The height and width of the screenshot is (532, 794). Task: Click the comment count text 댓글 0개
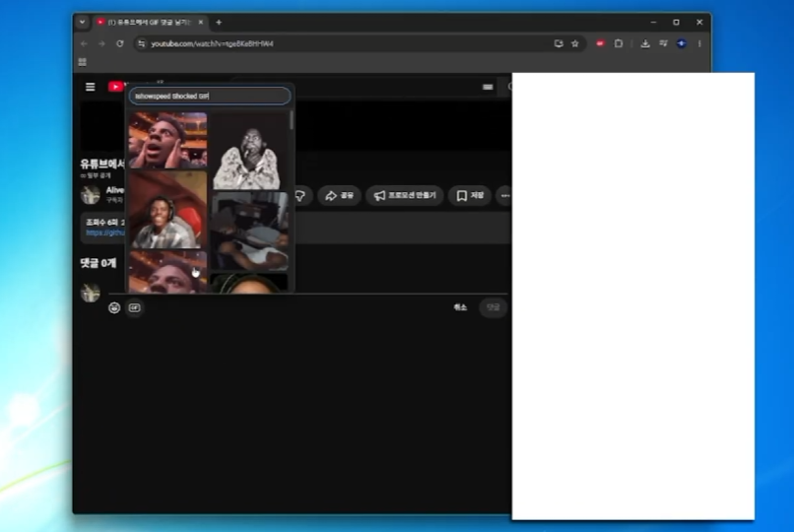(x=99, y=263)
